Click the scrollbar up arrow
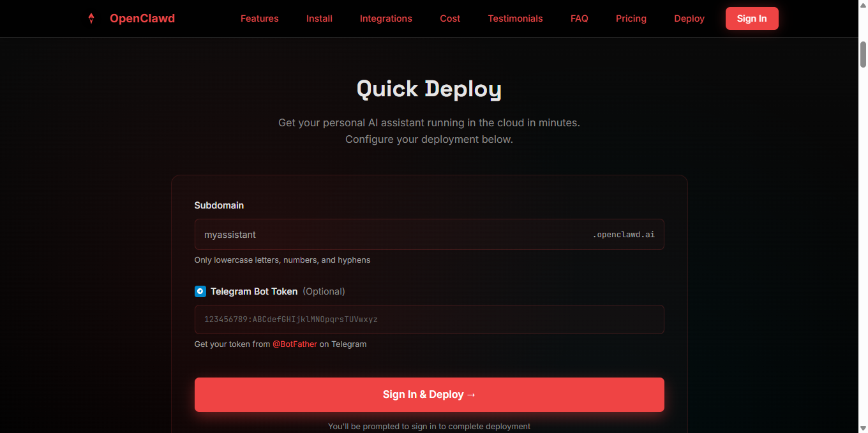The image size is (868, 433). pyautogui.click(x=863, y=42)
